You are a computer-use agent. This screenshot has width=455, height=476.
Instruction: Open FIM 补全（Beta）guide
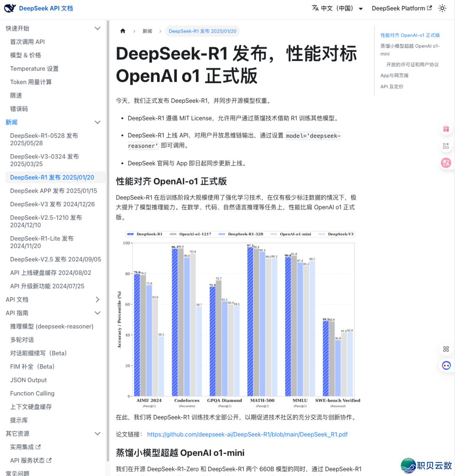32,366
